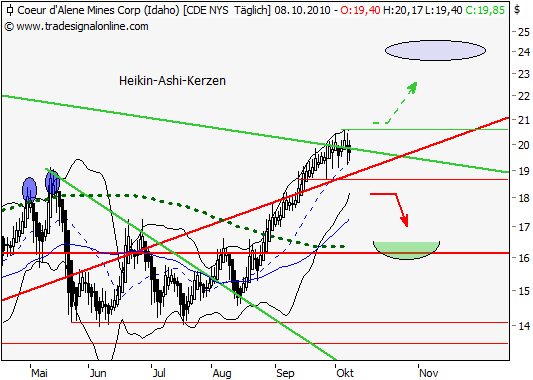Select the green dashed upward arrow
Screen dimensions: 533x380
(395, 103)
